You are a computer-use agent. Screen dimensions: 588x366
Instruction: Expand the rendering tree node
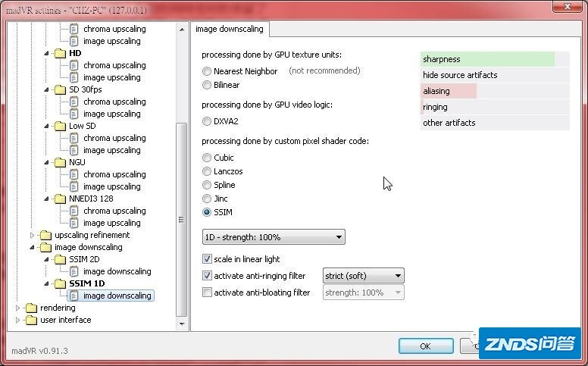(x=17, y=308)
